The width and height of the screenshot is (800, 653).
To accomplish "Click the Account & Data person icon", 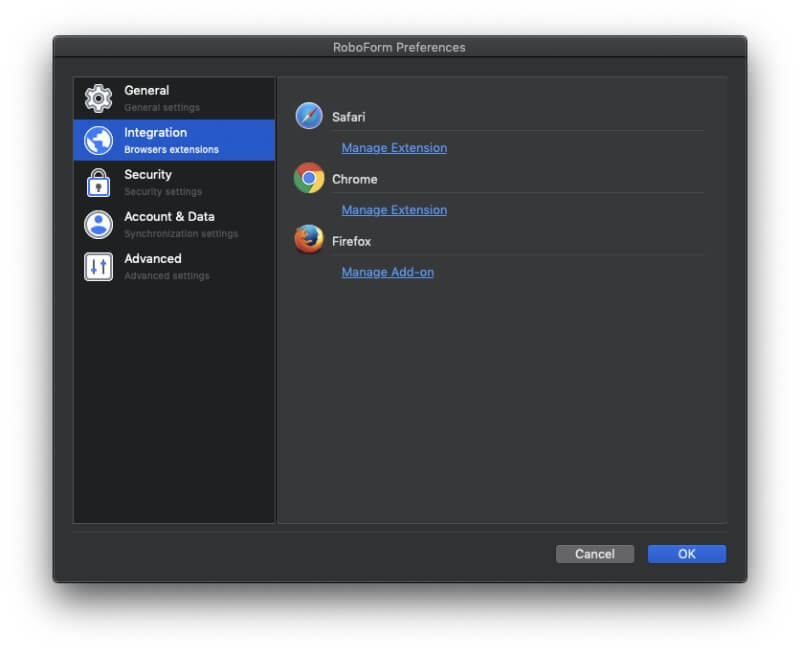I will point(98,224).
